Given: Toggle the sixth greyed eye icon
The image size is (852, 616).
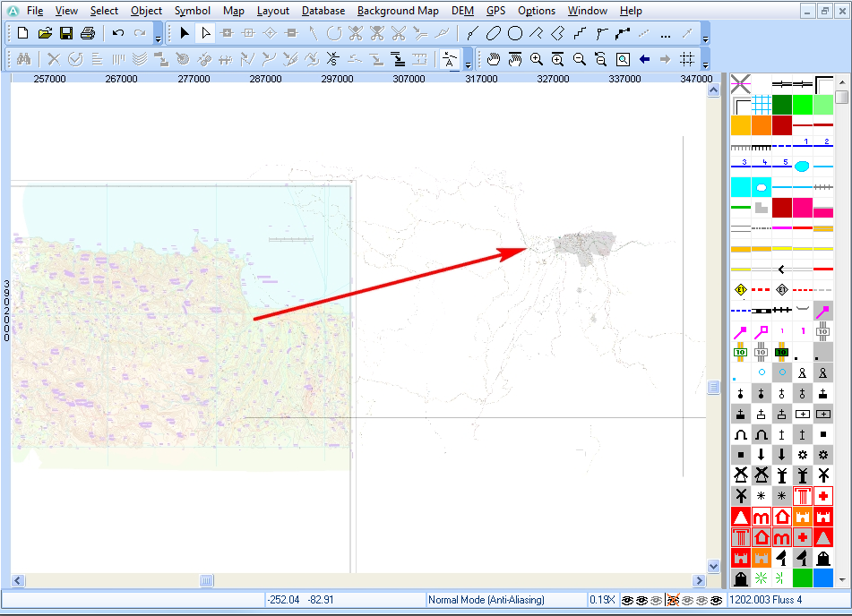Looking at the screenshot, I should [x=702, y=600].
